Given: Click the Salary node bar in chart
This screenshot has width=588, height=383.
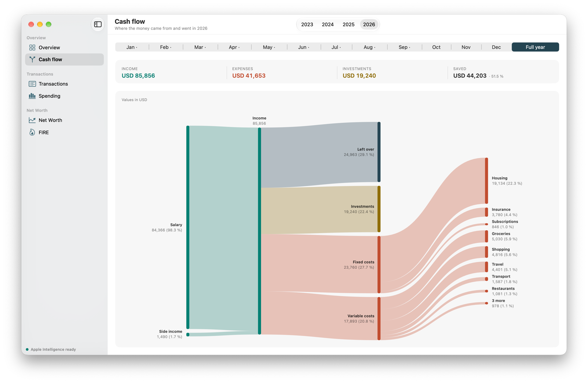Looking at the screenshot, I should (188, 227).
